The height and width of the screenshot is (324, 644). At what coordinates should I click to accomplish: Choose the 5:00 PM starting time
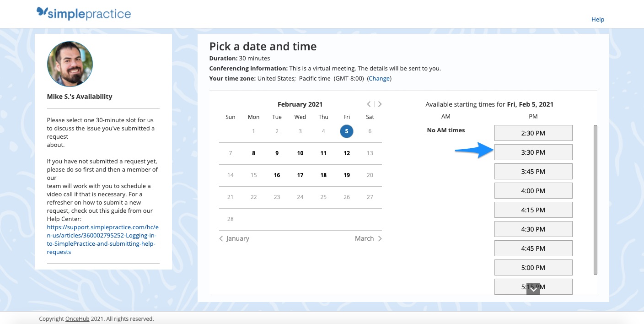tap(533, 267)
